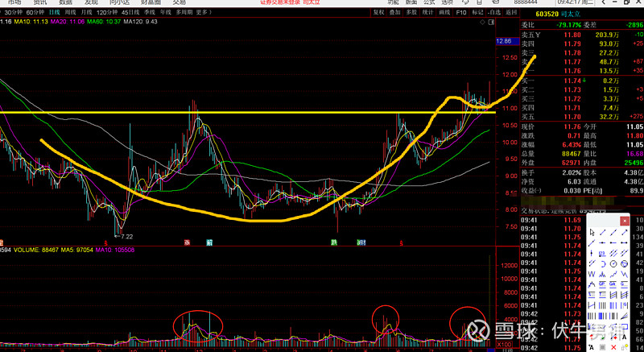Click the green 跌 marker under the chart
The height and width of the screenshot is (352, 644).
tap(334, 242)
